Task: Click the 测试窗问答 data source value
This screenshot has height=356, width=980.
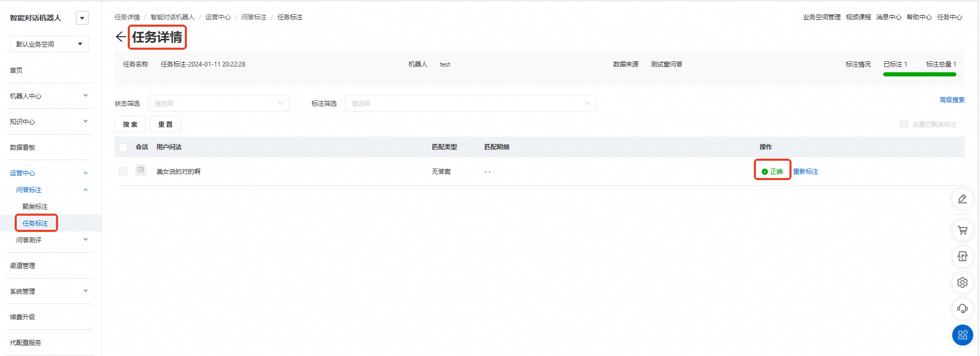Action: [666, 64]
